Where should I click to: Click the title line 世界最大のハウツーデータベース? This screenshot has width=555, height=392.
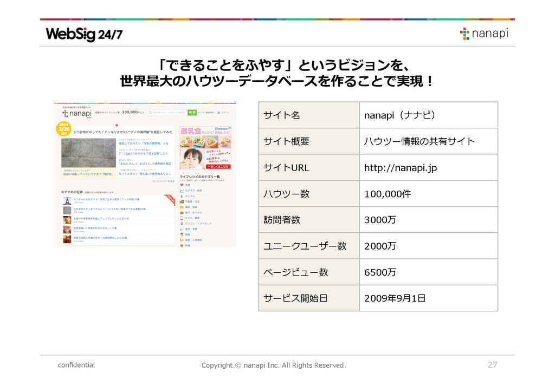click(x=277, y=81)
